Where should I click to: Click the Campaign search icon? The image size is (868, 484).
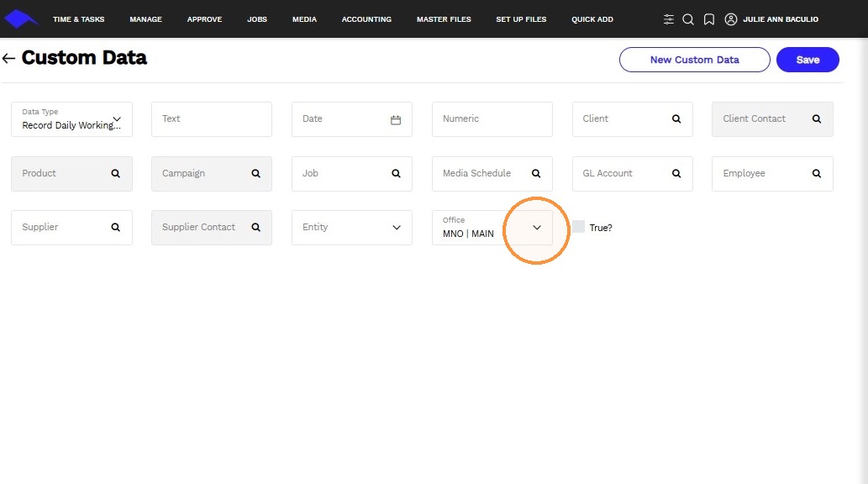[255, 173]
